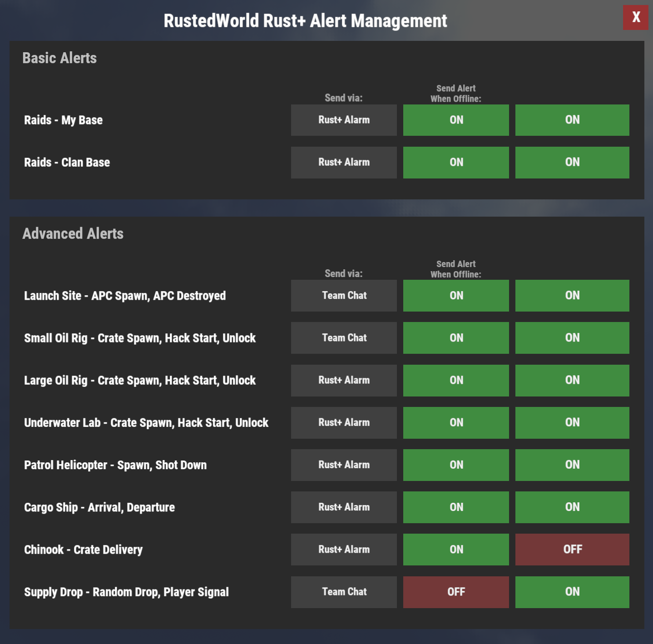Image resolution: width=653 pixels, height=644 pixels.
Task: Toggle offline alert for Raids - My Base
Action: click(x=456, y=120)
